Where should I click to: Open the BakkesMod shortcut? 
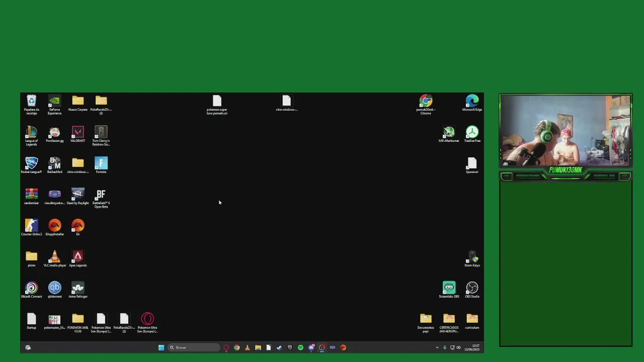point(54,165)
